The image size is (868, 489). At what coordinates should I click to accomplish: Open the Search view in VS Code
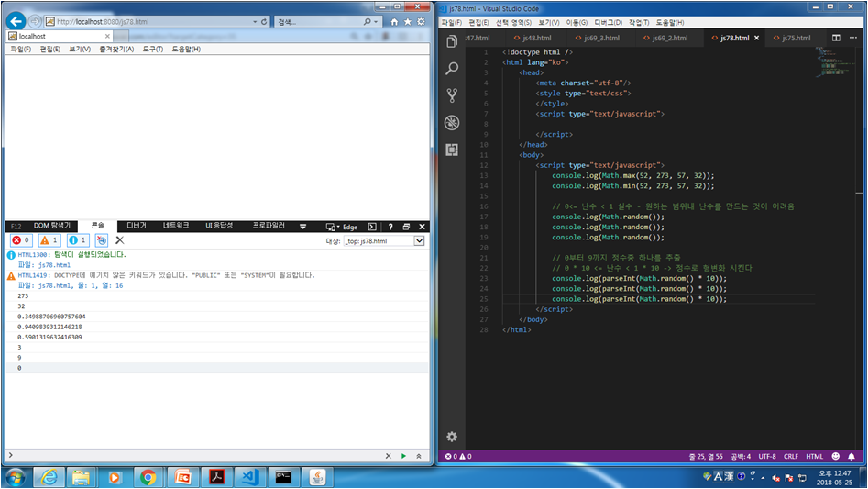point(452,69)
